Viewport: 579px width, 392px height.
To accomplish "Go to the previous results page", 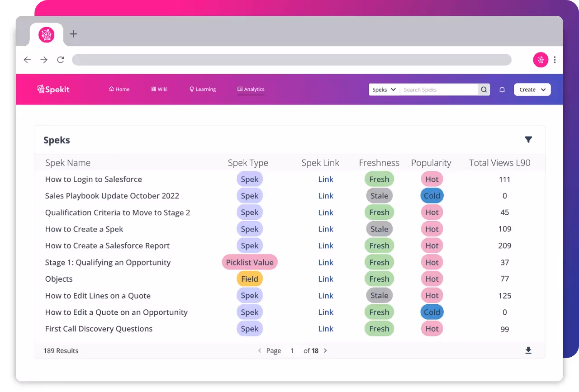I will click(x=260, y=350).
